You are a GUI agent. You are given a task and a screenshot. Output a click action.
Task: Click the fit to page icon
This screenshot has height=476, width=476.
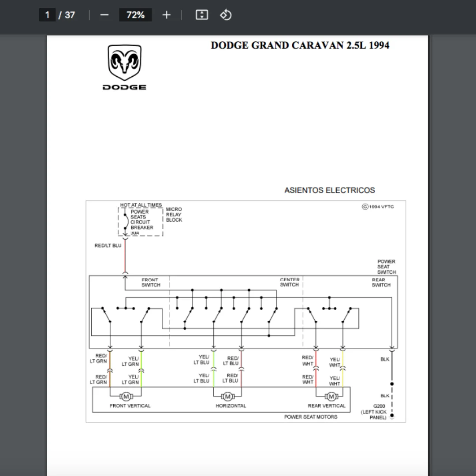coord(201,15)
